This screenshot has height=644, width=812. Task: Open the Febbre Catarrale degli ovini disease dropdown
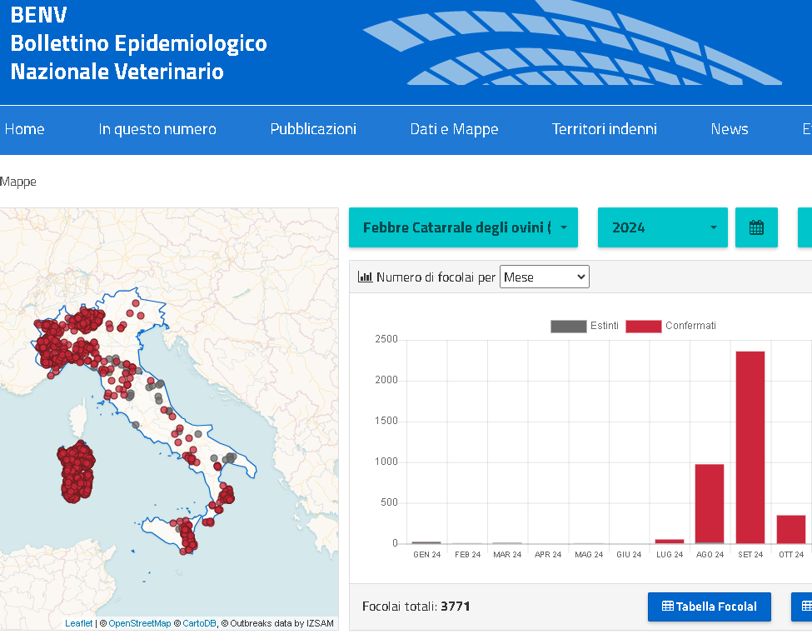point(463,227)
